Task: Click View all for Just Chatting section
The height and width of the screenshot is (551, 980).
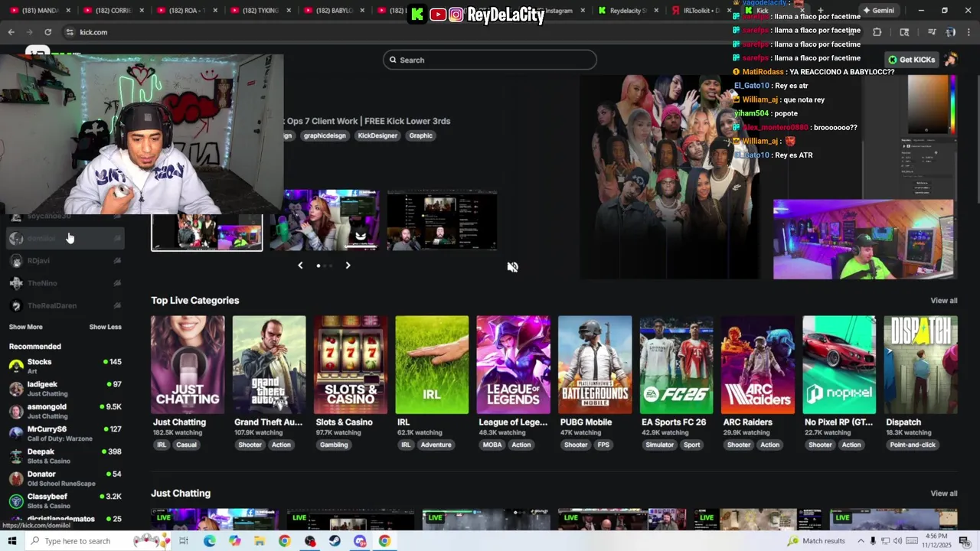Action: (943, 494)
